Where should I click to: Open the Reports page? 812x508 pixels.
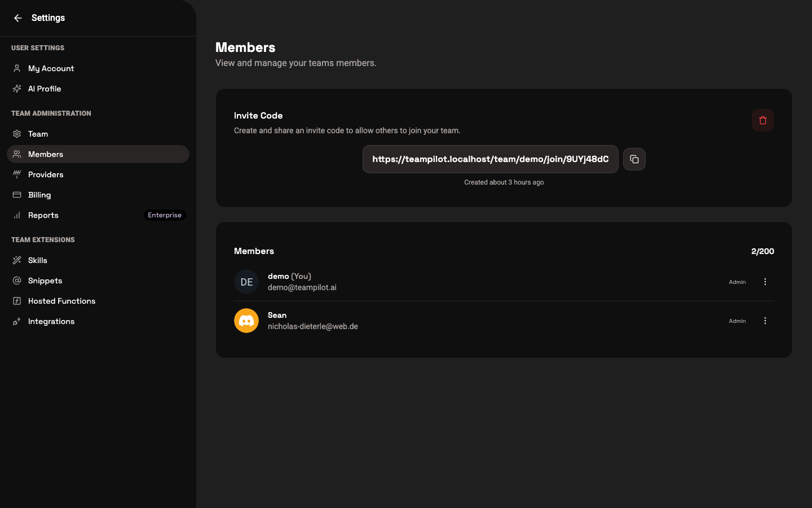click(98, 215)
